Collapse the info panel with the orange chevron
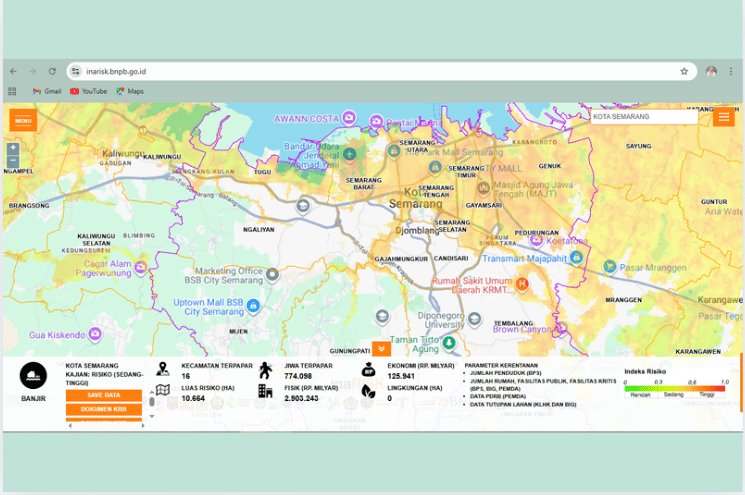Screen dimensions: 745x495 [x=380, y=348]
